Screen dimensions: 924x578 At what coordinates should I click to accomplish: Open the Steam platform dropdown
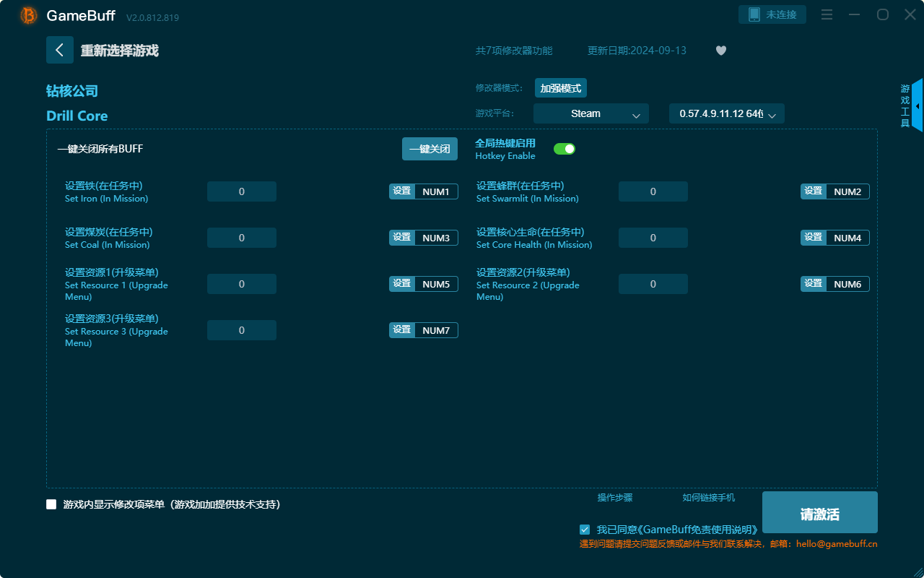590,113
